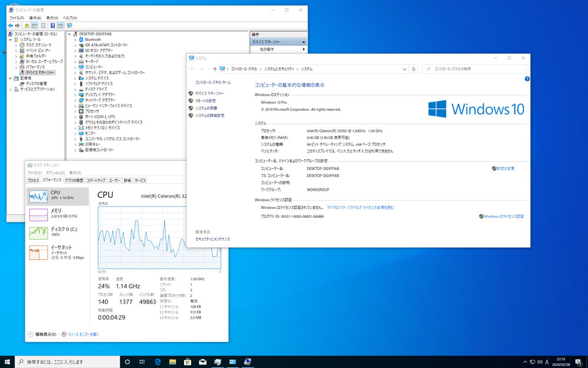The width and height of the screenshot is (588, 368).
Task: Open the 他の操作 submenu in the actions pane
Action: (x=278, y=49)
